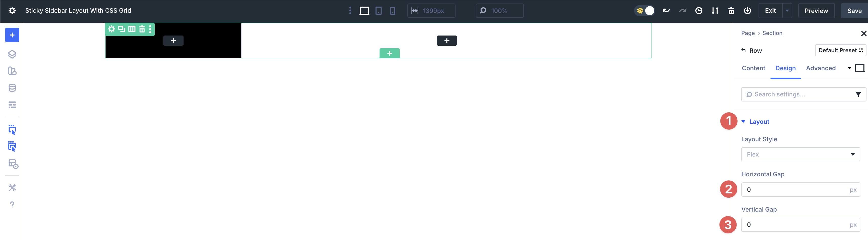The height and width of the screenshot is (240, 868).
Task: Open Preview of the page
Action: click(816, 10)
